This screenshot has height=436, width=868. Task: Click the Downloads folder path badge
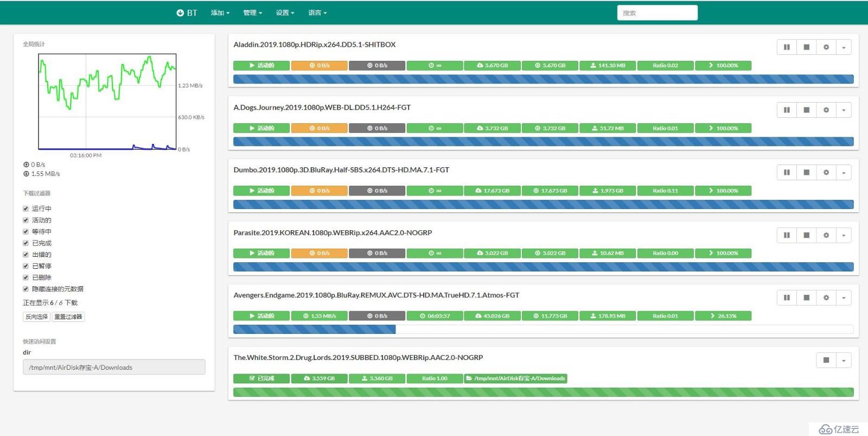point(515,378)
